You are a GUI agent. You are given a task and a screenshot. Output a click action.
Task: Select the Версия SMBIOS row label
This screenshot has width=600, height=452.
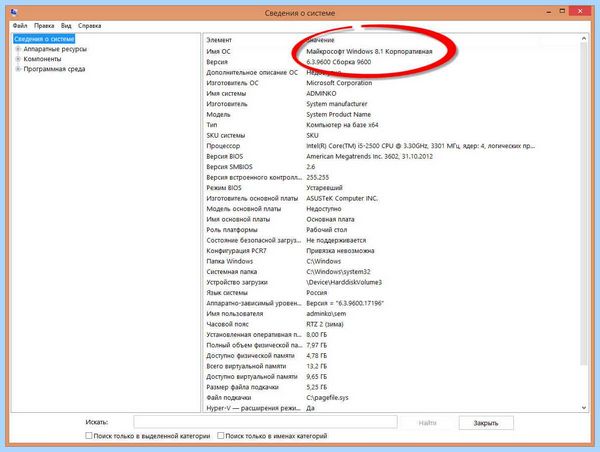click(x=229, y=167)
